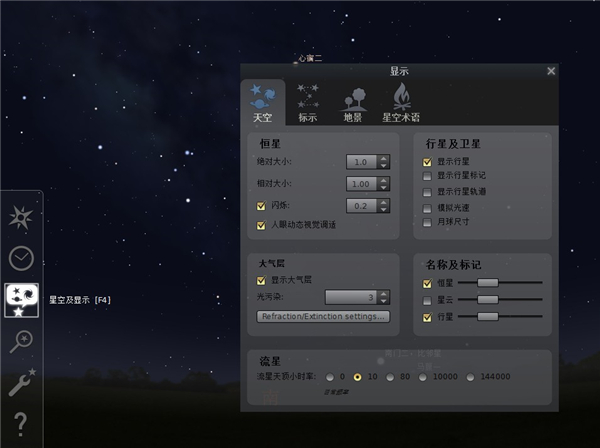Viewport: 600px width, 448px height.
Task: Switch to the 天空 tab
Action: tap(263, 103)
